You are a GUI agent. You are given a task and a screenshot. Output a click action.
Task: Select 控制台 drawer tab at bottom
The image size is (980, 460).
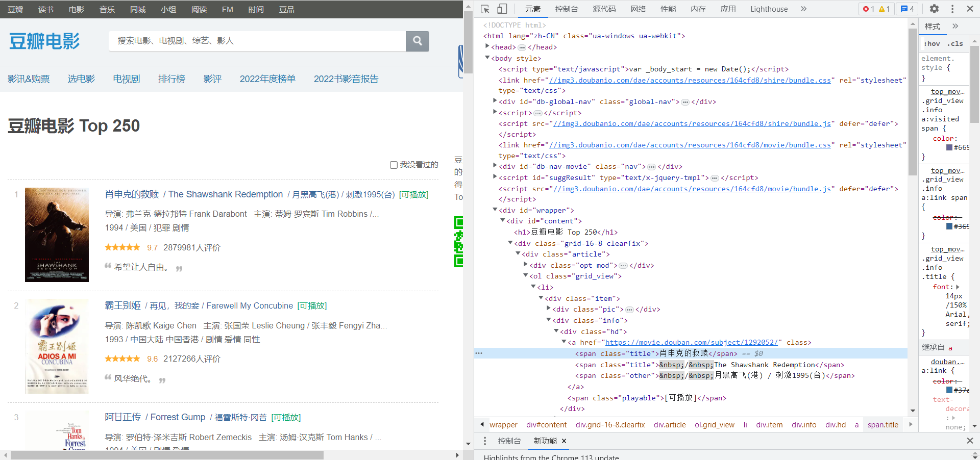(509, 441)
